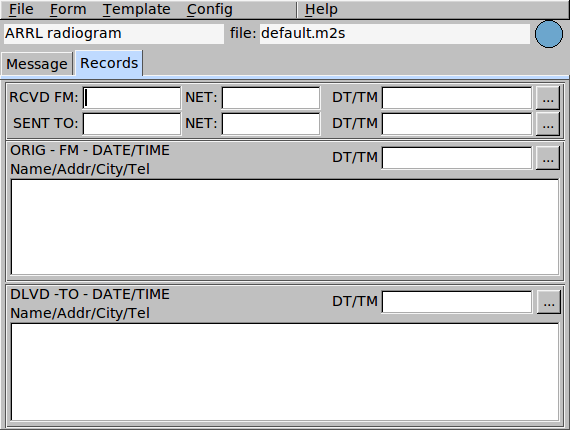Image resolution: width=570 pixels, height=430 pixels.
Task: Switch to the Message tab
Action: pyautogui.click(x=37, y=64)
